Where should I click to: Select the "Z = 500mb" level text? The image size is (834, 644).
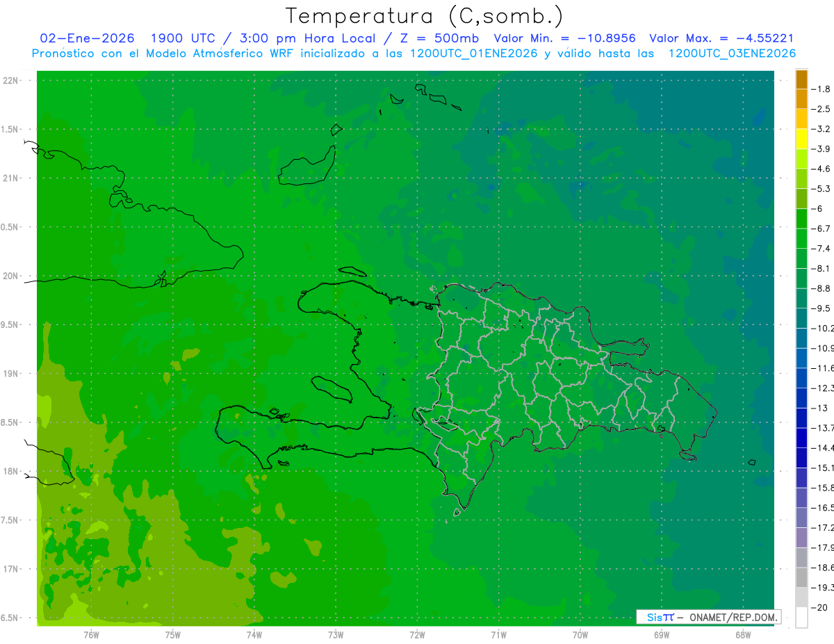(440, 38)
